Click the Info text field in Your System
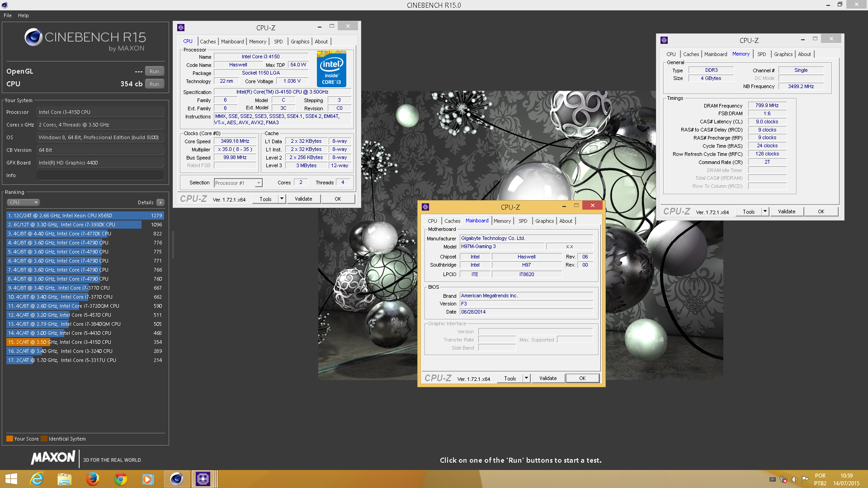 (100, 175)
